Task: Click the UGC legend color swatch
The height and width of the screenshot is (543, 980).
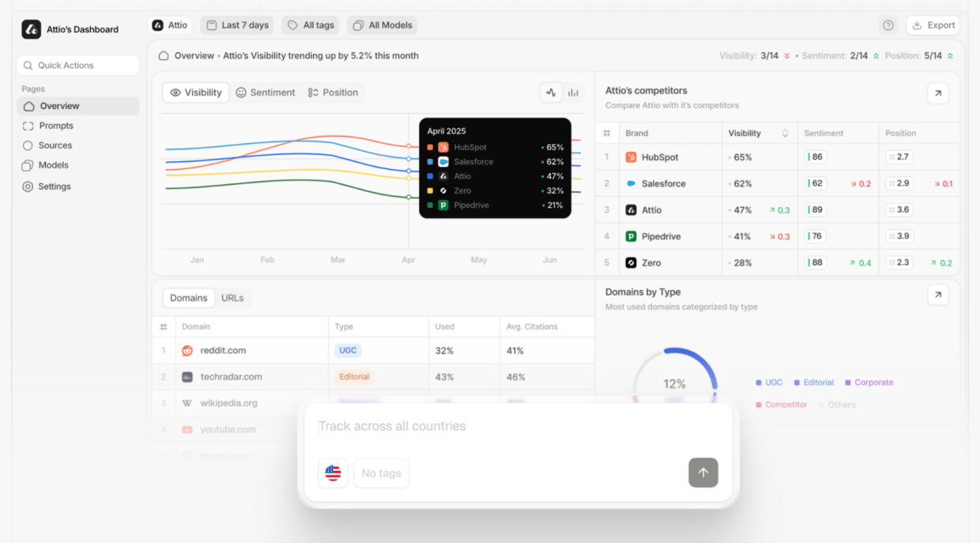Action: tap(759, 383)
